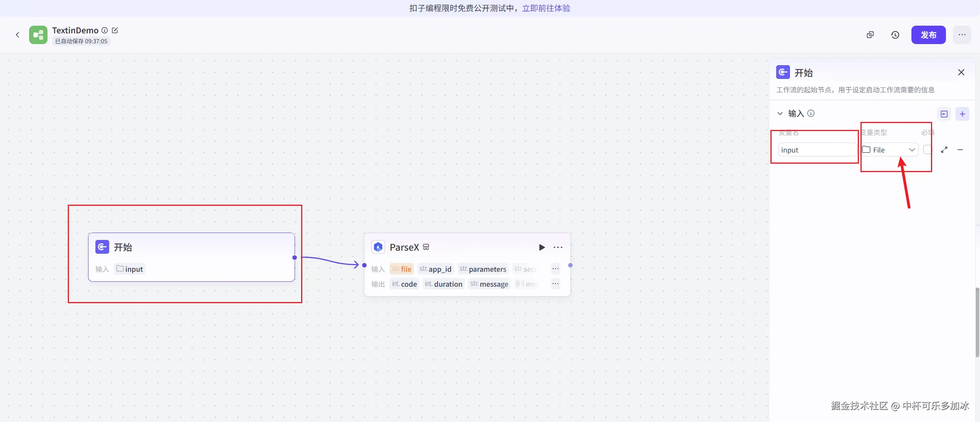Click the duplicate workflow icon in header
980x422 pixels.
pyautogui.click(x=870, y=35)
